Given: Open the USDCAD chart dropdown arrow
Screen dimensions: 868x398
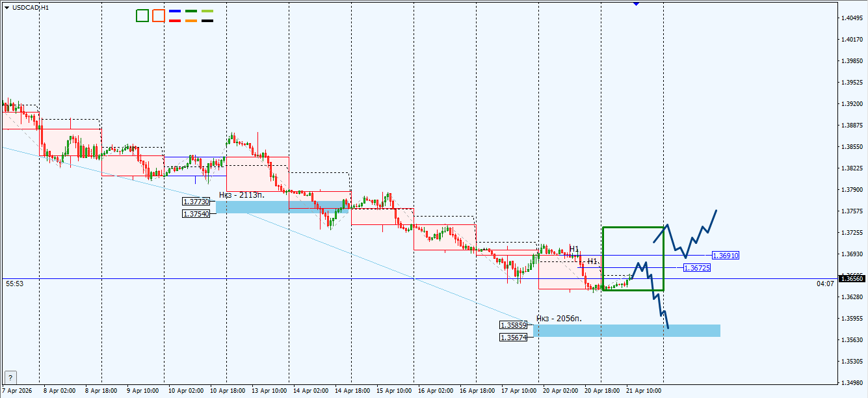Looking at the screenshot, I should pos(7,7).
